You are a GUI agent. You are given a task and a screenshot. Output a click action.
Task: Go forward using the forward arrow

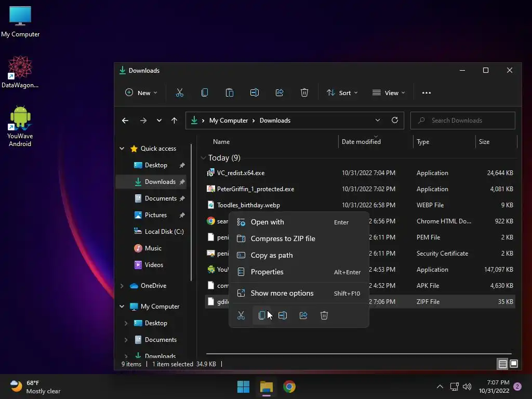pyautogui.click(x=143, y=121)
